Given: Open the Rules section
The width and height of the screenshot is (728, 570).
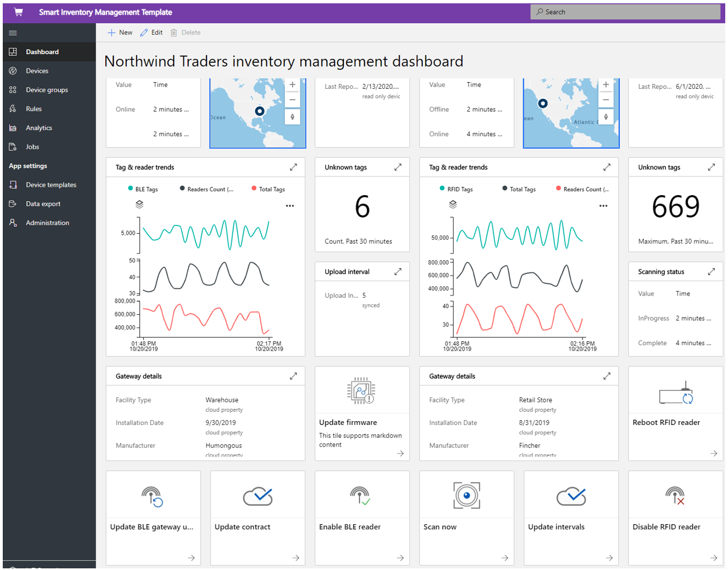Looking at the screenshot, I should click(x=49, y=109).
